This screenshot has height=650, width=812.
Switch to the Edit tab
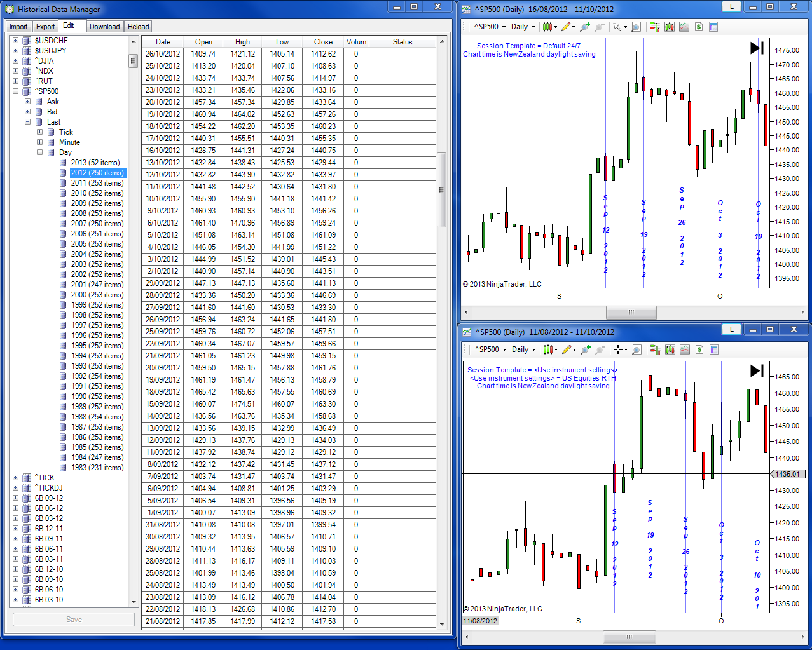tap(69, 25)
